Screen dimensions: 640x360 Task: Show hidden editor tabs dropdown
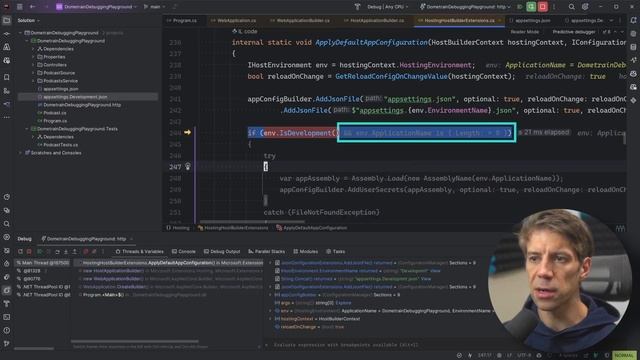(611, 20)
